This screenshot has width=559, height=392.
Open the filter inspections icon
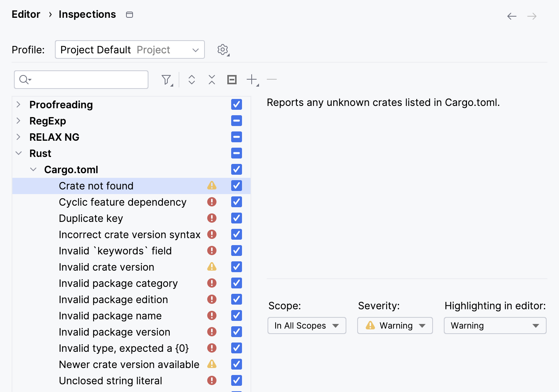point(166,79)
